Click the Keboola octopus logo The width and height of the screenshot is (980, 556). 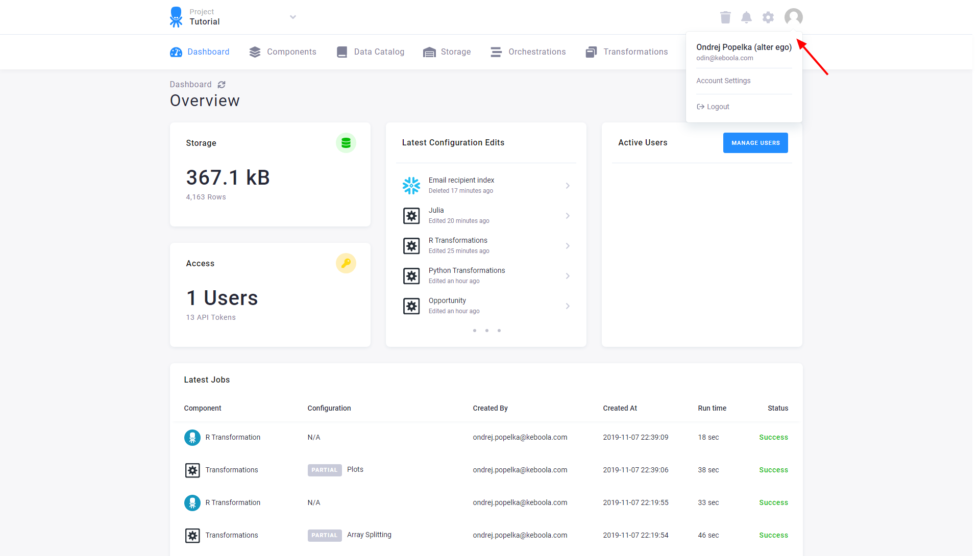coord(176,17)
